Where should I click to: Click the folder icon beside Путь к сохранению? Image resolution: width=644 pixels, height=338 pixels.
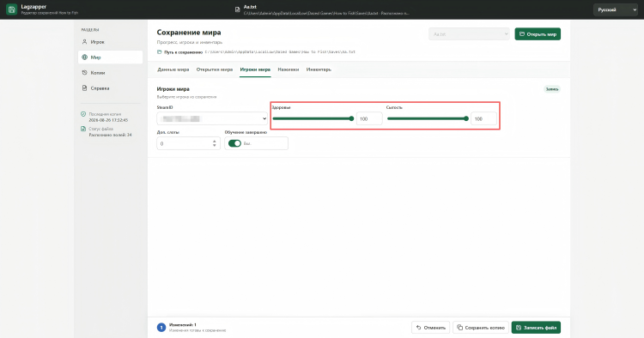160,52
